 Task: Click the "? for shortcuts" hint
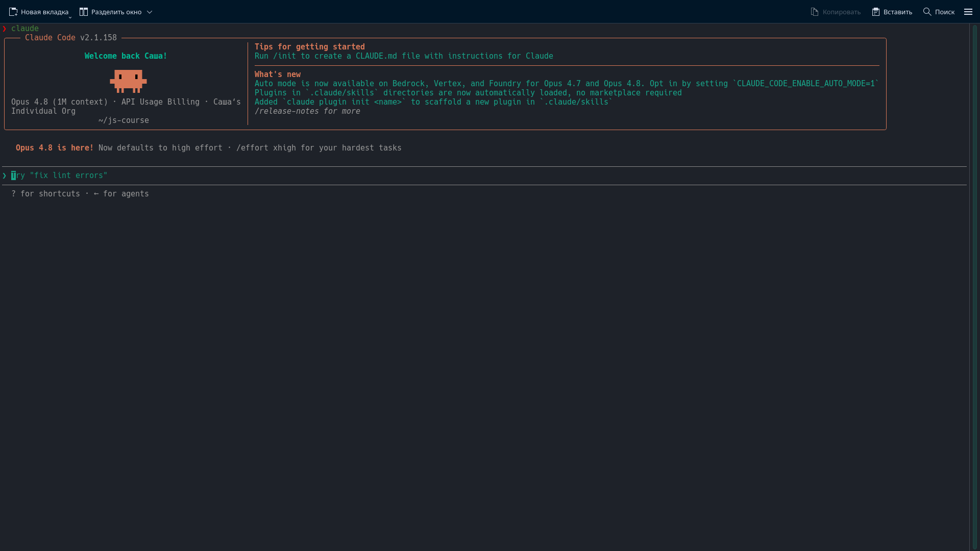point(45,194)
